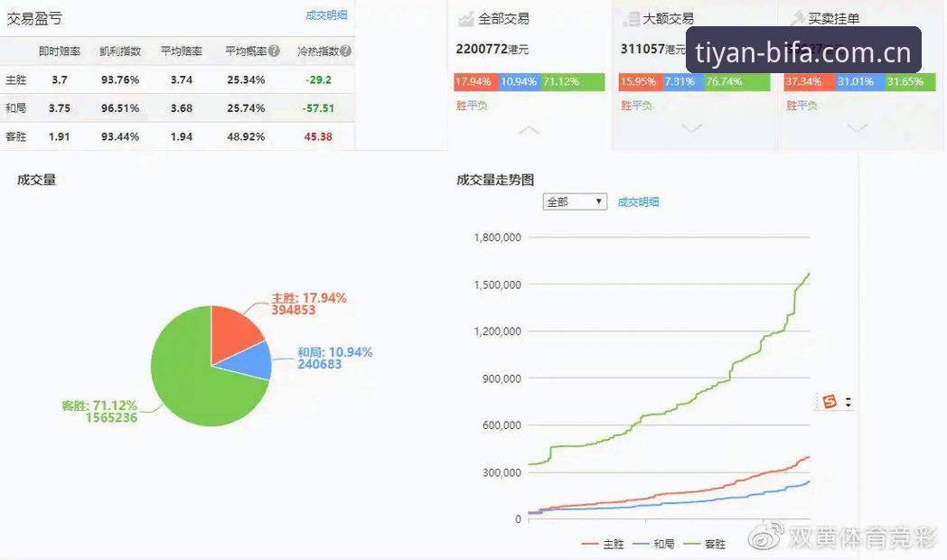947x560 pixels.
Task: Select the 全部交易 tab
Action: 503,19
